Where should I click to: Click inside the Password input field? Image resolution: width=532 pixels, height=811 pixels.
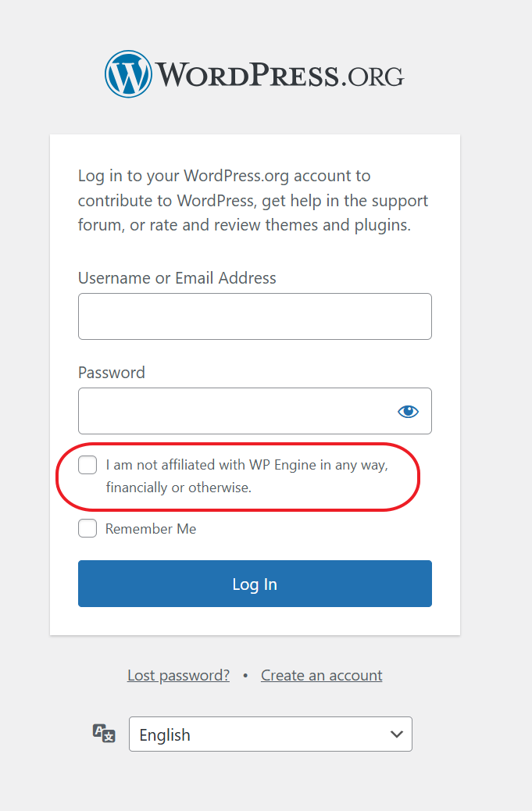[x=234, y=411]
